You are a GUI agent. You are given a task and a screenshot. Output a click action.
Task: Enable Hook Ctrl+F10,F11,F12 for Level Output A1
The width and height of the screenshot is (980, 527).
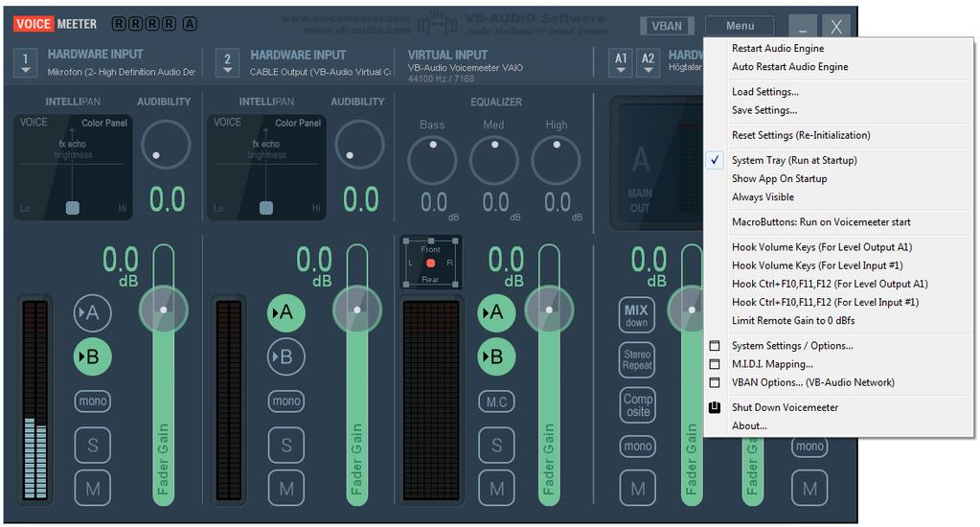[830, 284]
